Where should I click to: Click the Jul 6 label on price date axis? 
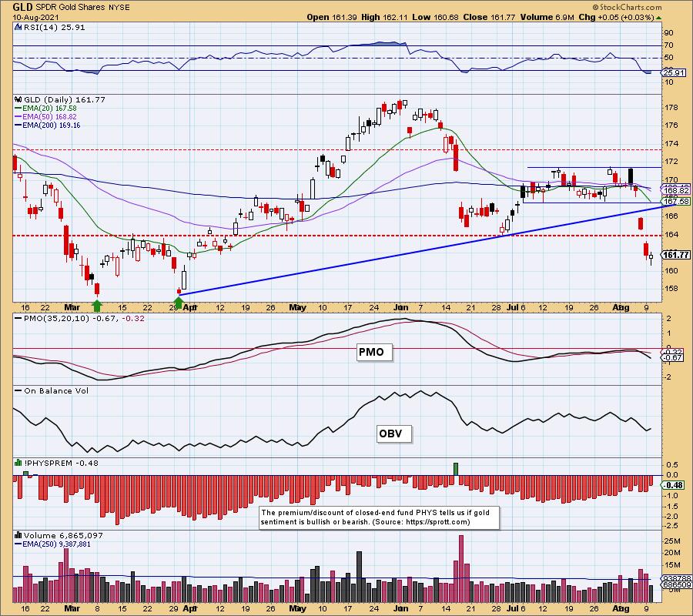tap(516, 307)
